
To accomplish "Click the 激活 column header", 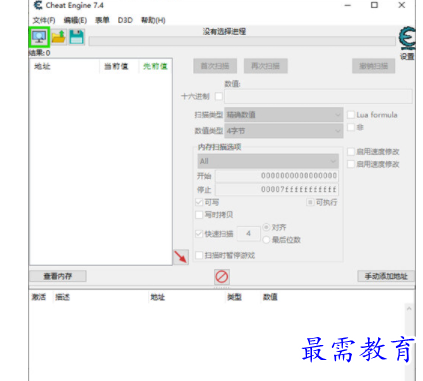I will point(39,297).
